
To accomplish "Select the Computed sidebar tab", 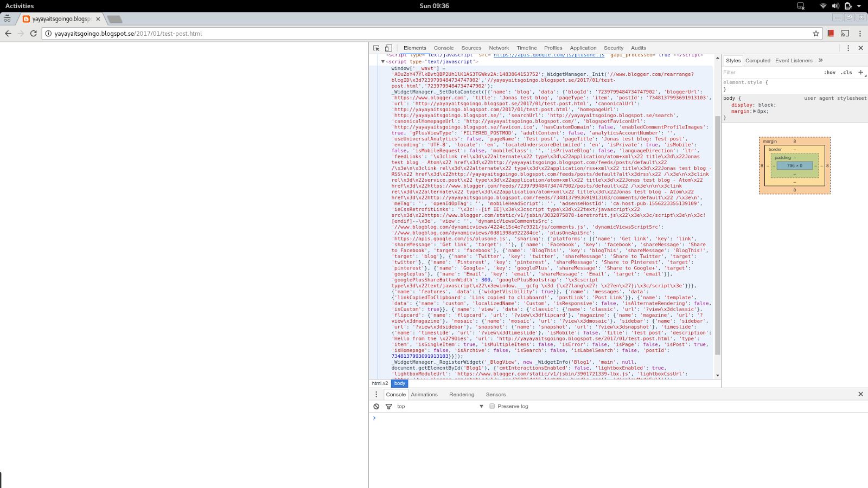I will (x=757, y=61).
